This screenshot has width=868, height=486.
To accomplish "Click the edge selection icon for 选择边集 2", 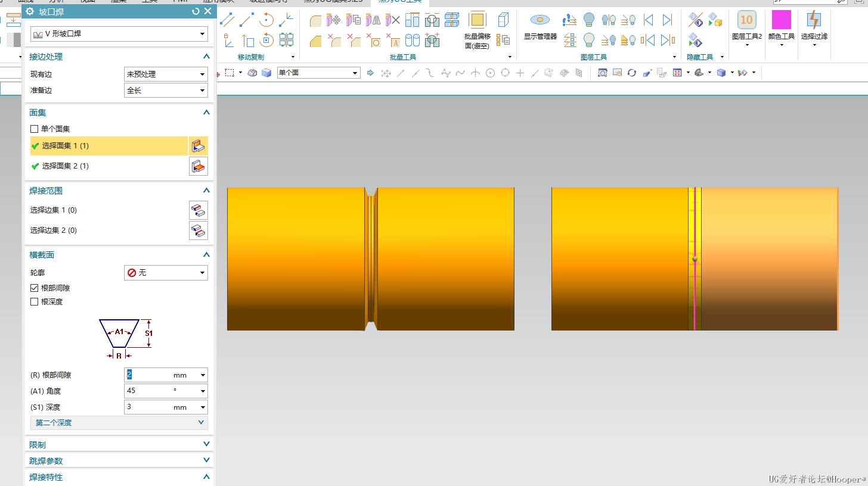I will 199,230.
